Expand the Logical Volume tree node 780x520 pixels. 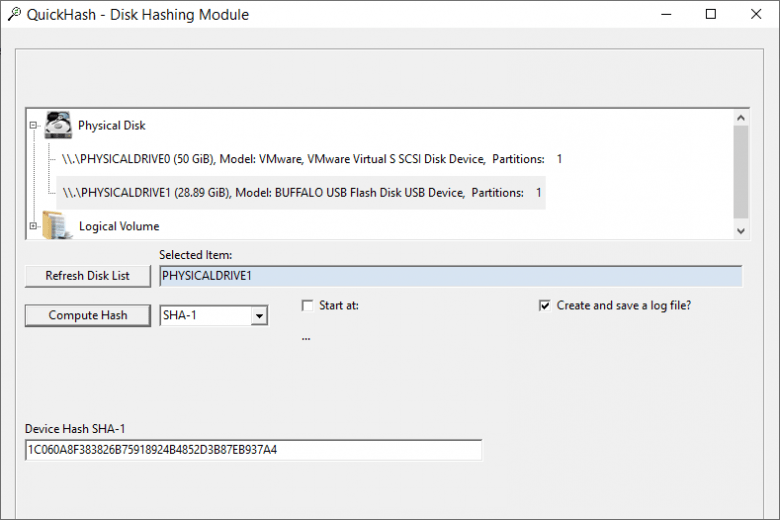33,226
